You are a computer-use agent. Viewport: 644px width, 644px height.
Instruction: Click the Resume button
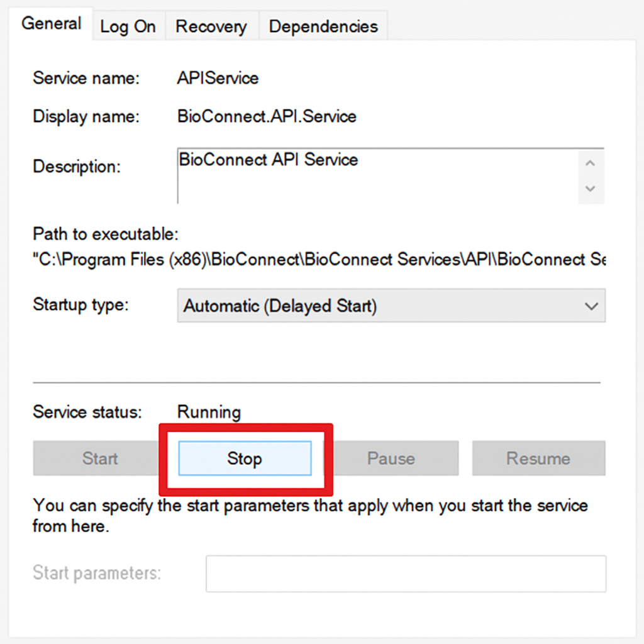click(x=538, y=458)
